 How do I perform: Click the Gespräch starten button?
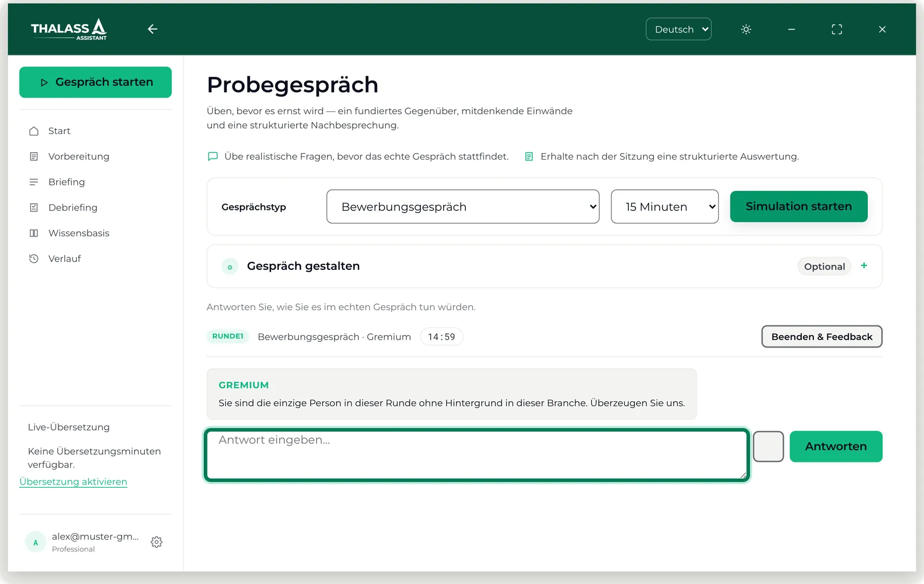(x=96, y=82)
